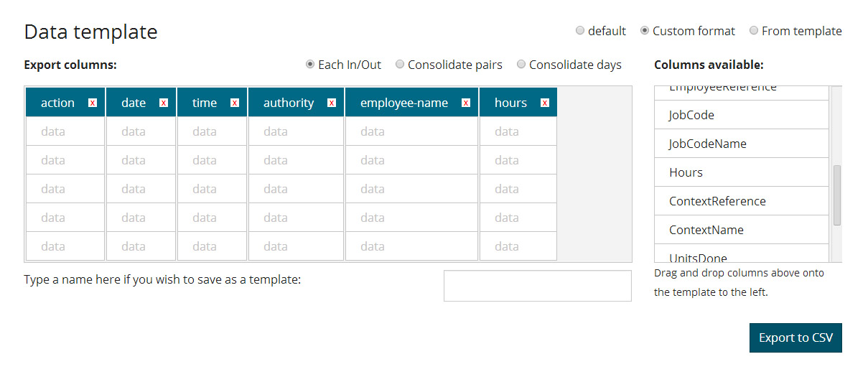Remove the hours column with its red x
Viewport: 868px width, 377px height.
545,103
